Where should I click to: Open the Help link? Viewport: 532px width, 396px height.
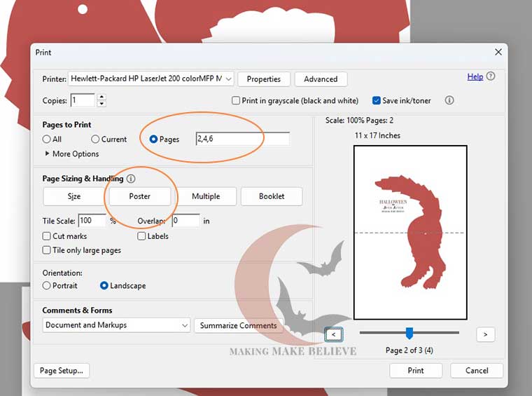(475, 77)
